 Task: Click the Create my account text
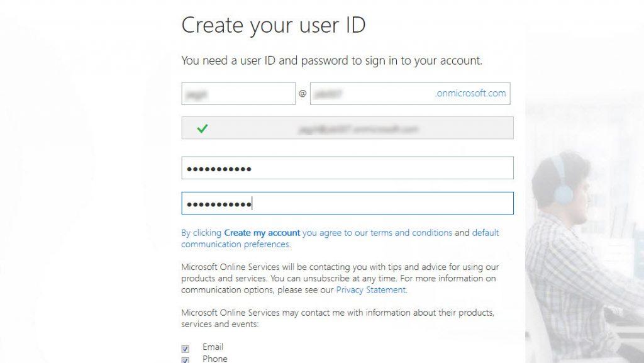261,232
